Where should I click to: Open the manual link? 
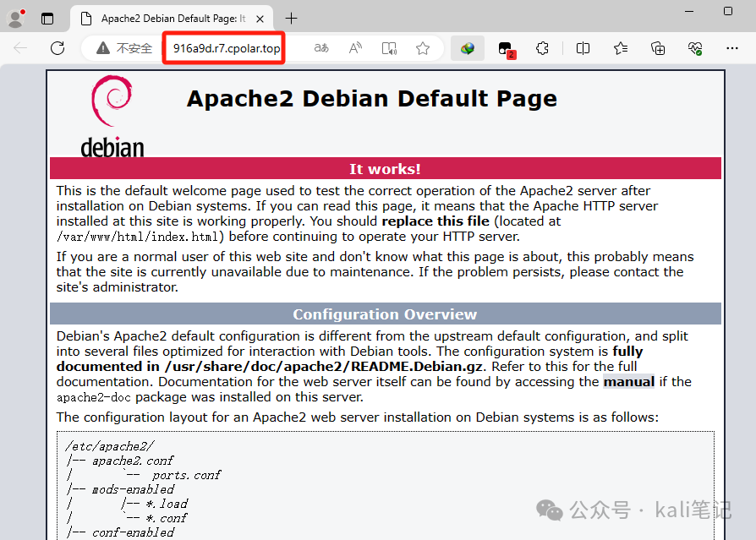[628, 381]
